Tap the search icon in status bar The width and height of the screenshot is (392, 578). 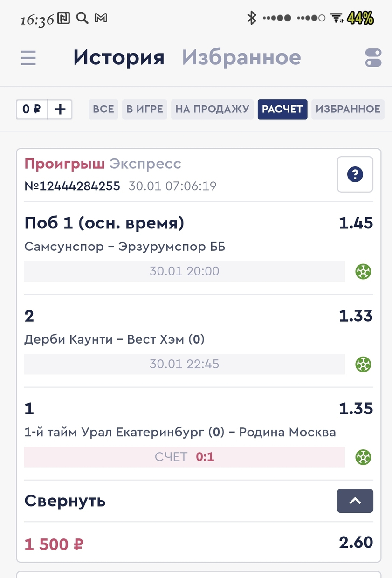[82, 18]
